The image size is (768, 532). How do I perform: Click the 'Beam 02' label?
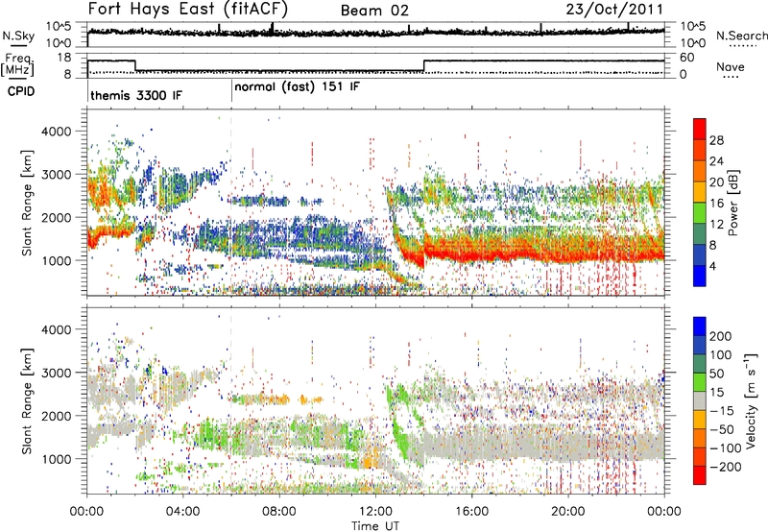(x=374, y=11)
